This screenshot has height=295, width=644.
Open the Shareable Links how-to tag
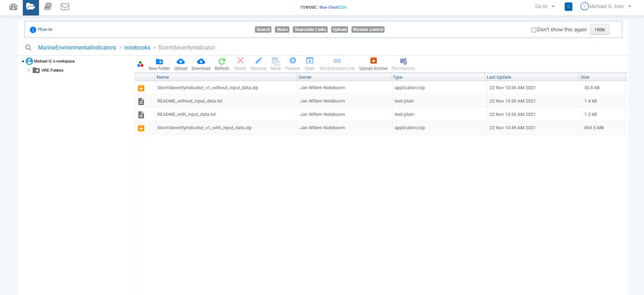coord(310,29)
